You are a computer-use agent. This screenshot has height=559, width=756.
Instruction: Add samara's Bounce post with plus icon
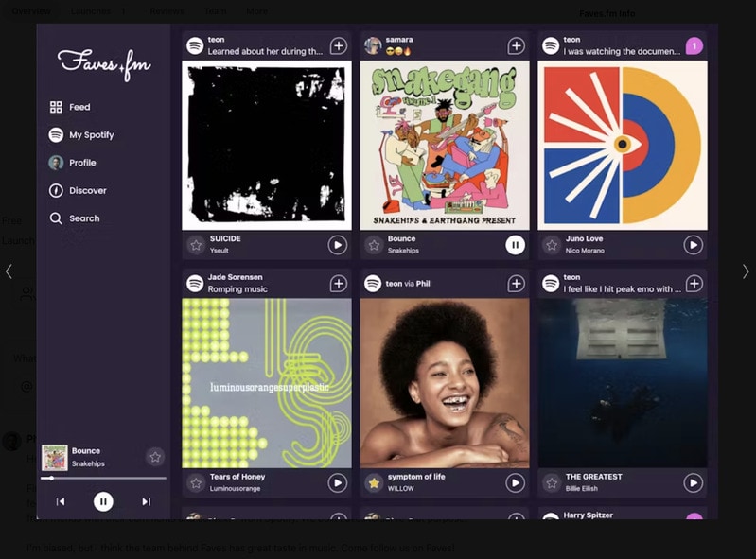point(516,45)
